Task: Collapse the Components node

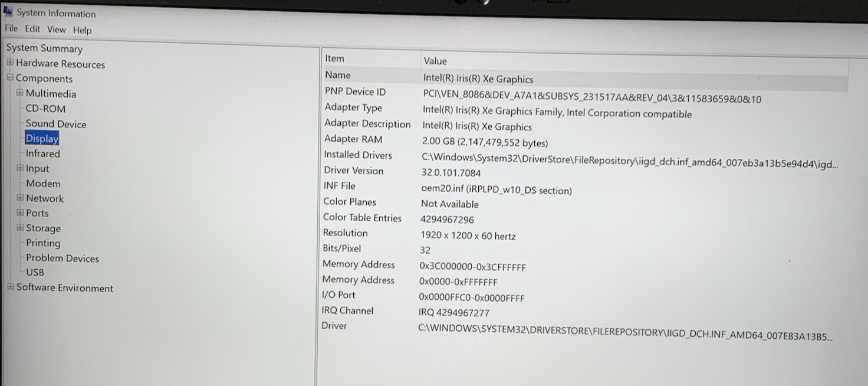Action: point(10,77)
